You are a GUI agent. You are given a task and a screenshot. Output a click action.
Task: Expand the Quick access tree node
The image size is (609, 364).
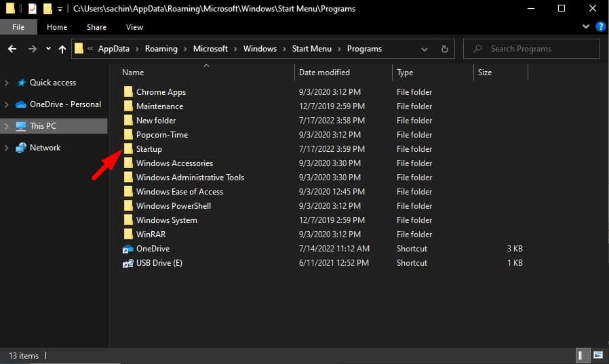[x=6, y=83]
